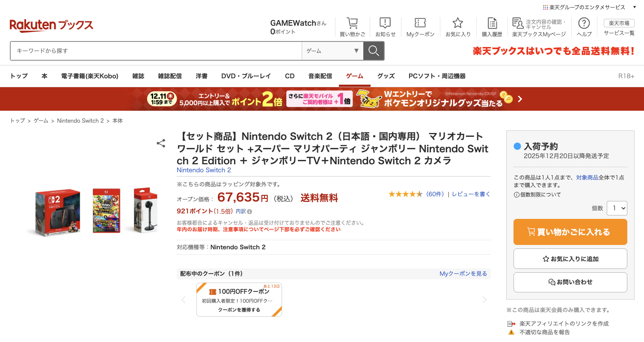Click the GAMEWatchさん account name
The width and height of the screenshot is (644, 342).
[298, 23]
